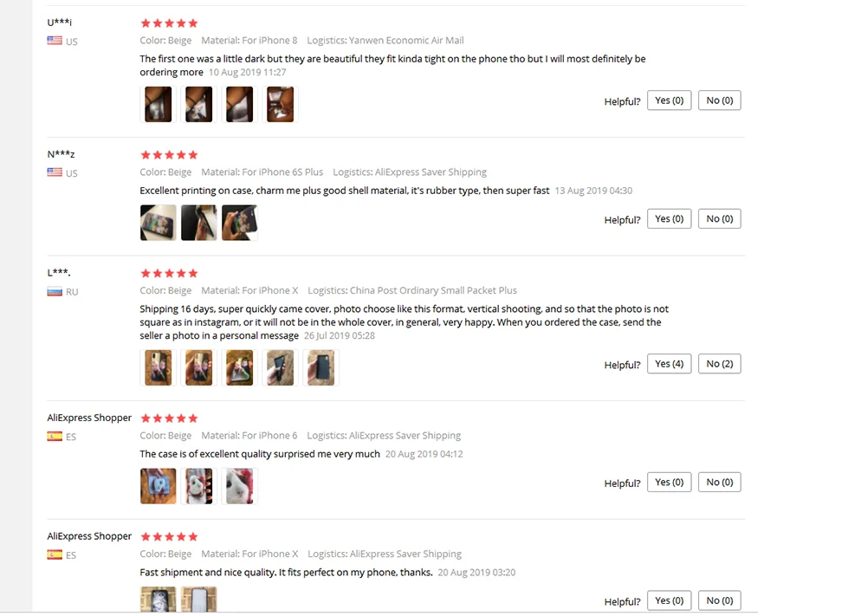Image resolution: width=861 pixels, height=616 pixels.
Task: Click the Spain flag beside iPhone 6 review
Action: 55,437
